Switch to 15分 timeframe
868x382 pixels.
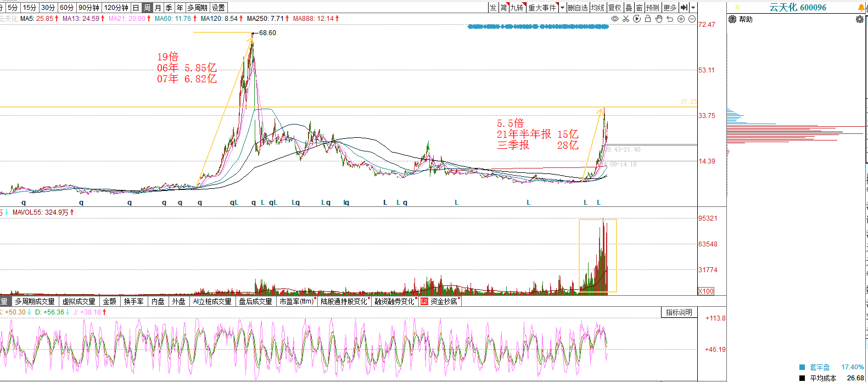(x=30, y=8)
